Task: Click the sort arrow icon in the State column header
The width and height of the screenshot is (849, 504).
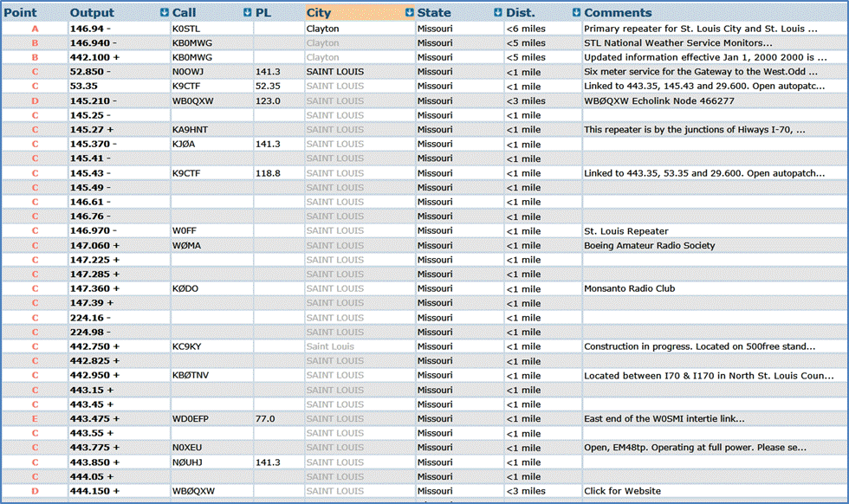Action: (498, 12)
